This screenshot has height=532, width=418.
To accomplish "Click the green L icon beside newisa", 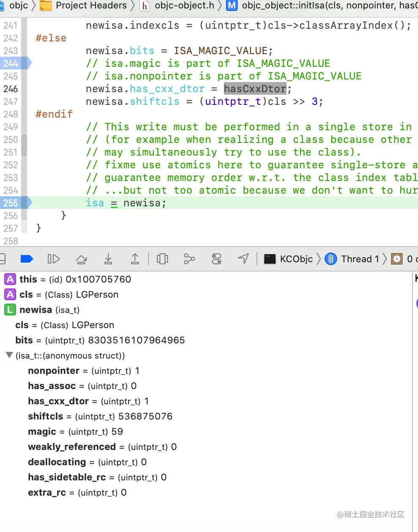I will coord(10,310).
